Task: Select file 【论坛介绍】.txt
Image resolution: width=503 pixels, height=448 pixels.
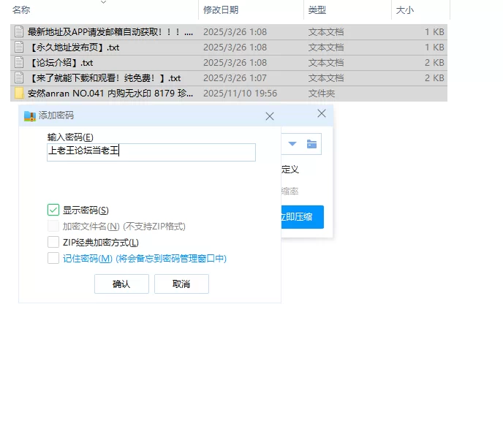Action: pyautogui.click(x=229, y=63)
